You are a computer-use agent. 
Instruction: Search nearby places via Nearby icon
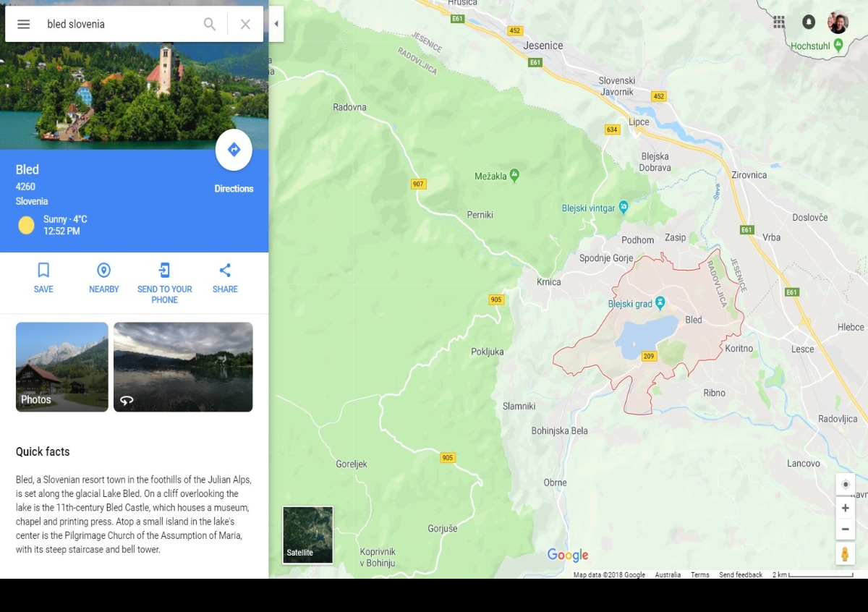tap(104, 271)
